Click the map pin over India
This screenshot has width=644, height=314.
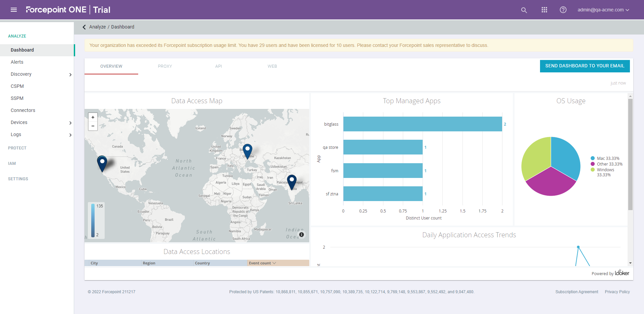[x=292, y=182]
